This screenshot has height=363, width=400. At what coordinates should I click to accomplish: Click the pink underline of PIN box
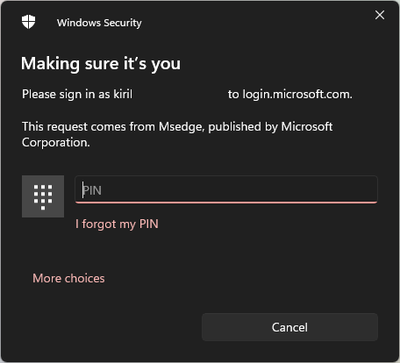226,202
